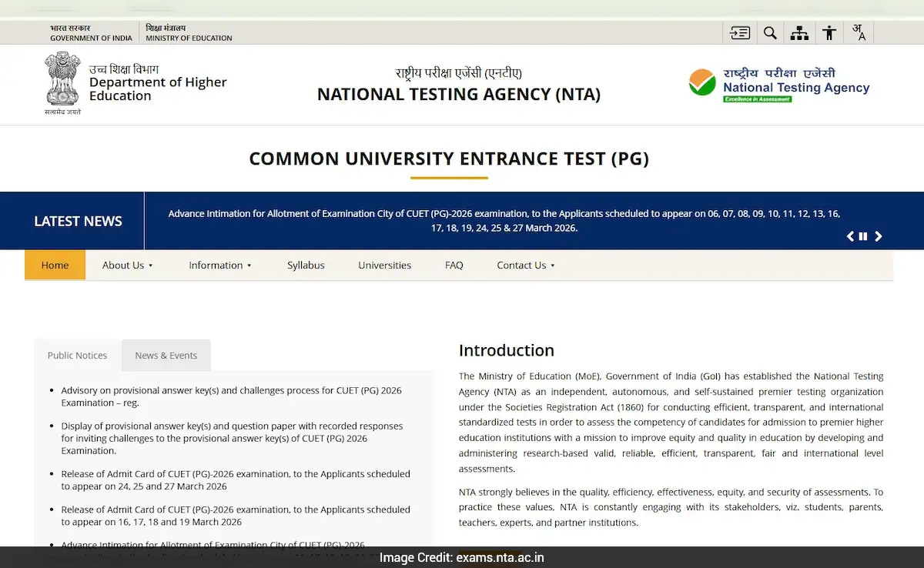Image resolution: width=924 pixels, height=568 pixels.
Task: Click the language translation icon
Action: 858,32
